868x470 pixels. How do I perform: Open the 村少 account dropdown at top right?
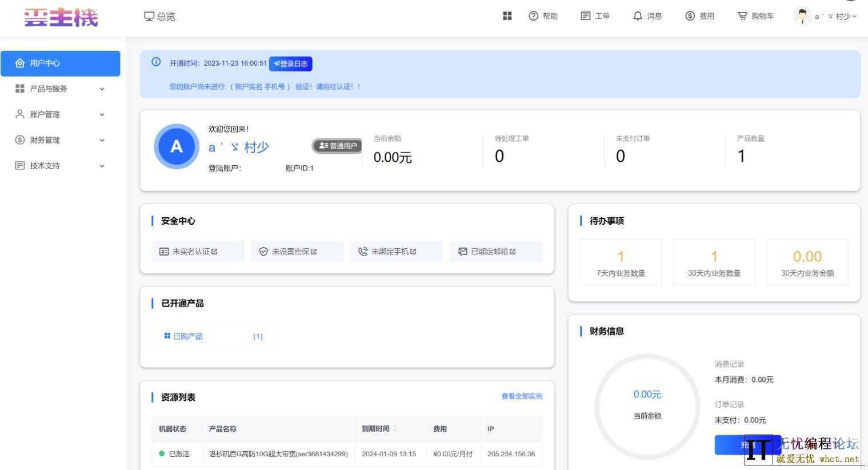[x=825, y=16]
